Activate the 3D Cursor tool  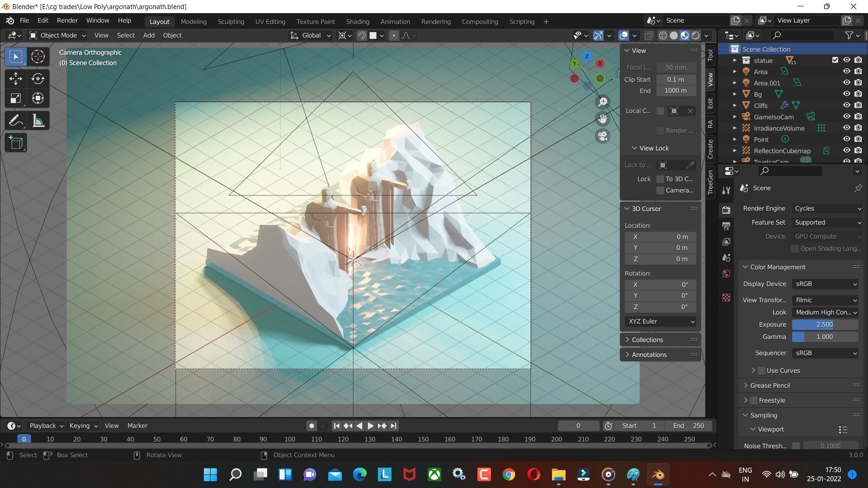pos(38,56)
